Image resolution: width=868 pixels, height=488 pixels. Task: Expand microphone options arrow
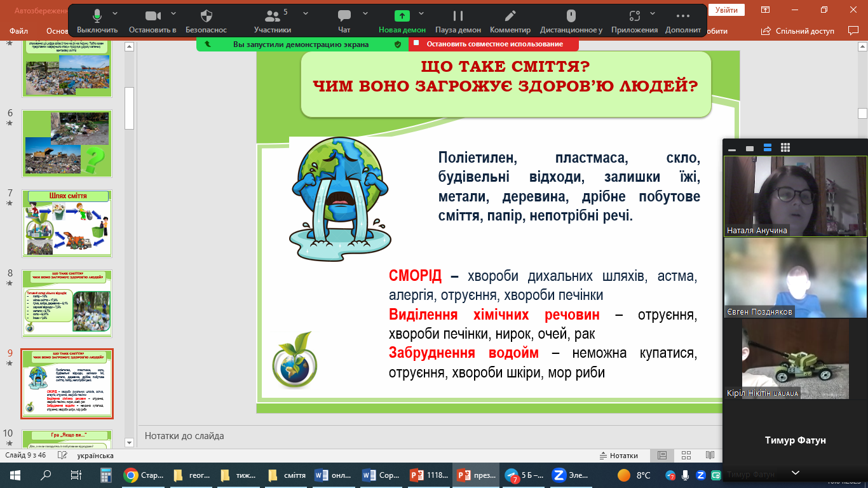coord(115,13)
